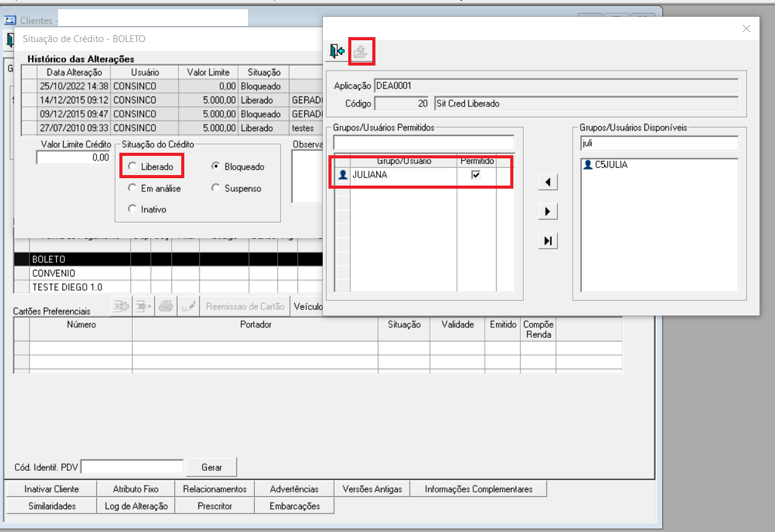The image size is (775, 532).
Task: Select the JULIANA row in permitted list
Action: pyautogui.click(x=424, y=175)
